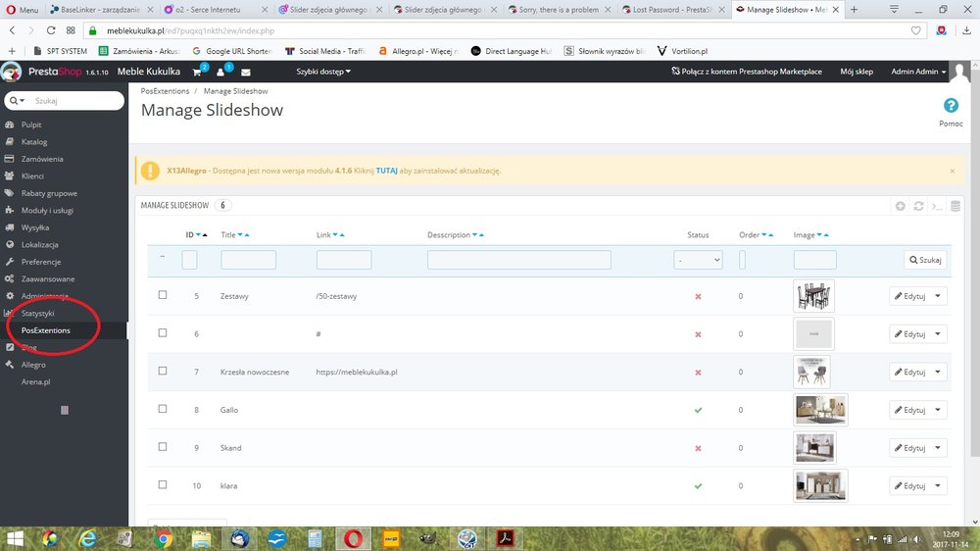Select checkbox for Krzesła nowoczesne row
The width and height of the screenshot is (980, 551).
point(163,371)
